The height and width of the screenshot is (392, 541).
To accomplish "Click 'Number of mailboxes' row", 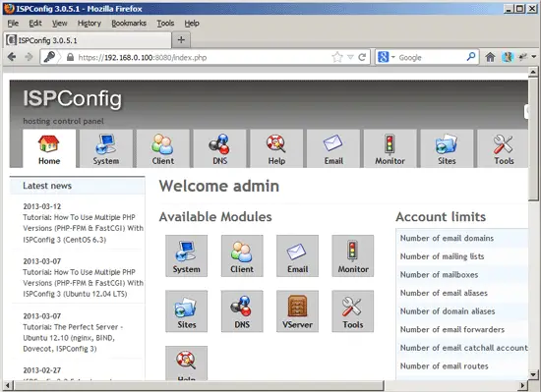I will [x=462, y=274].
